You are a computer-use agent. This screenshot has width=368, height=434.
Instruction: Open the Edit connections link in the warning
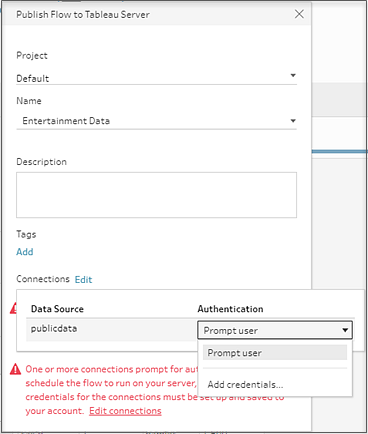pos(125,411)
